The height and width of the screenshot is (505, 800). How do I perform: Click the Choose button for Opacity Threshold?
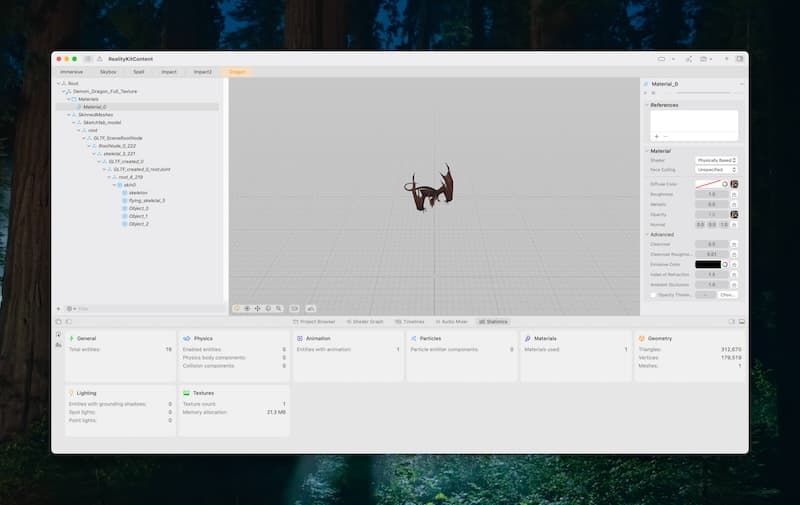[x=728, y=295]
